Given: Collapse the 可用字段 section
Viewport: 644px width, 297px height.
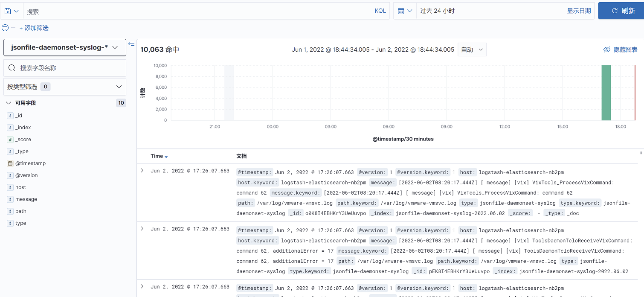Looking at the screenshot, I should (9, 103).
